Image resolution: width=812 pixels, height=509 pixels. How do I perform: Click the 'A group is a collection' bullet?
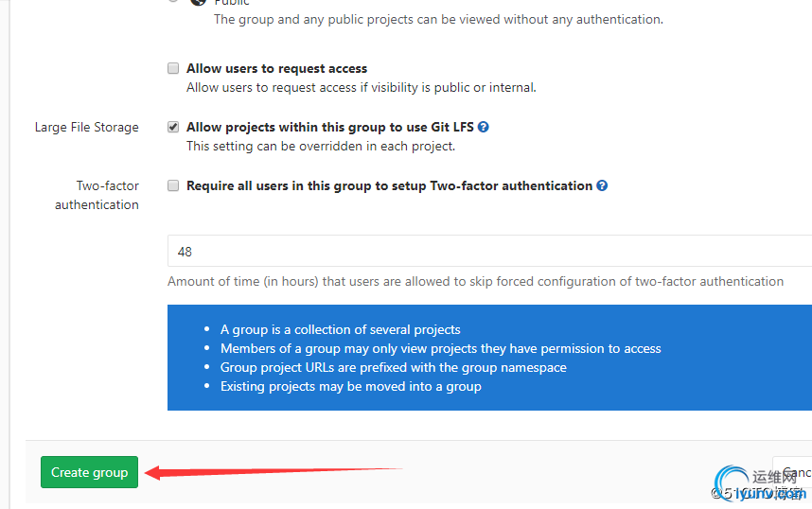[x=341, y=329]
